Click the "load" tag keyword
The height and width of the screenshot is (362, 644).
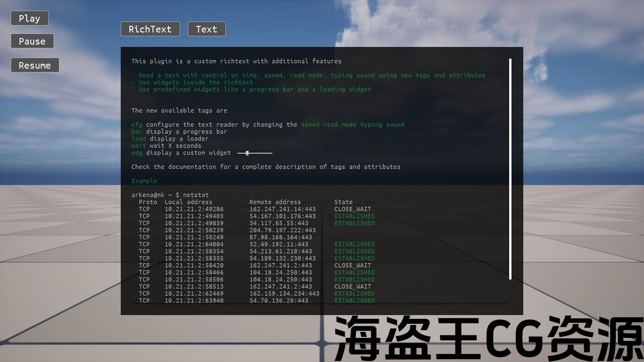[139, 139]
